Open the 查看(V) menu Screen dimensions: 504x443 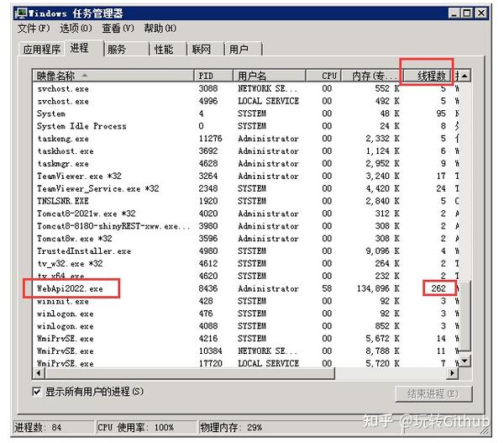coord(118,29)
